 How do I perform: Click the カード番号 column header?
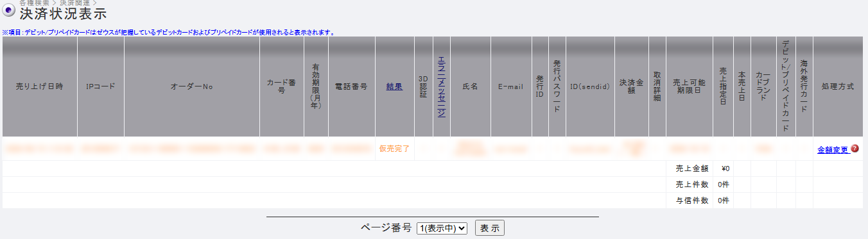pyautogui.click(x=282, y=87)
